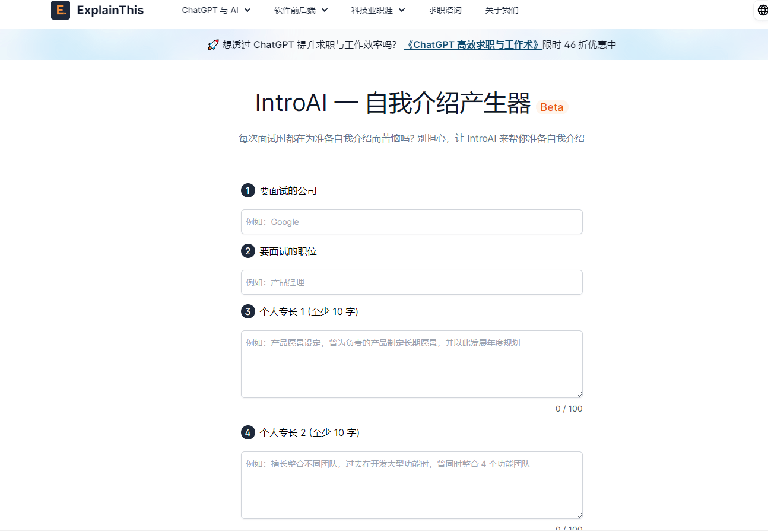Image resolution: width=768 pixels, height=532 pixels.
Task: Select the 关于我们 menu item
Action: click(502, 10)
